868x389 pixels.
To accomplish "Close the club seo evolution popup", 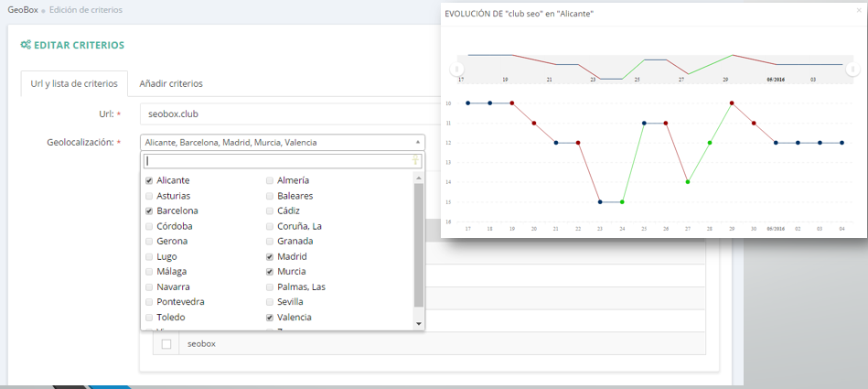I will coord(857,10).
